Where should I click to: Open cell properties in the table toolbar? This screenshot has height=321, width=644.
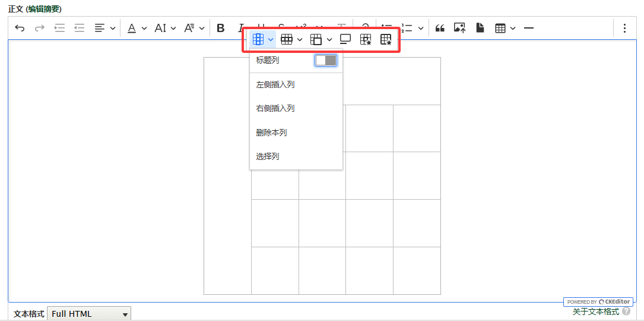[386, 39]
